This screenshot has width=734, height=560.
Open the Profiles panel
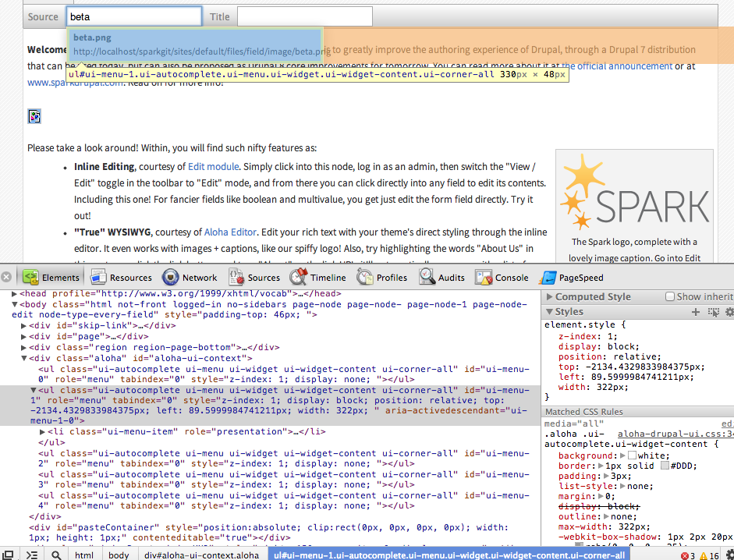[x=382, y=277]
